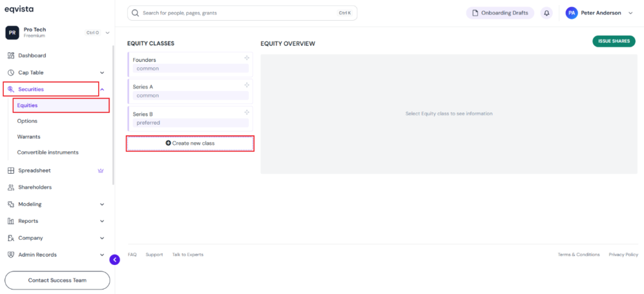Click the common tag under Founders
This screenshot has width=644, height=294.
(191, 69)
